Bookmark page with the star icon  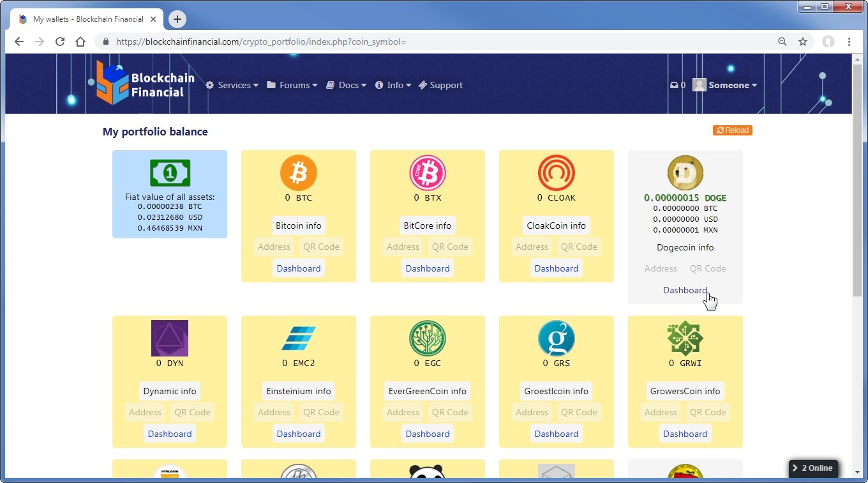coord(803,42)
